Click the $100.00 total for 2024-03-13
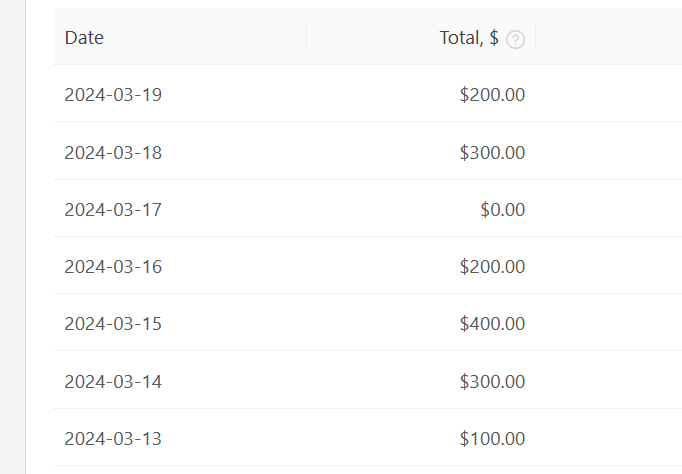682x474 pixels. (x=492, y=438)
